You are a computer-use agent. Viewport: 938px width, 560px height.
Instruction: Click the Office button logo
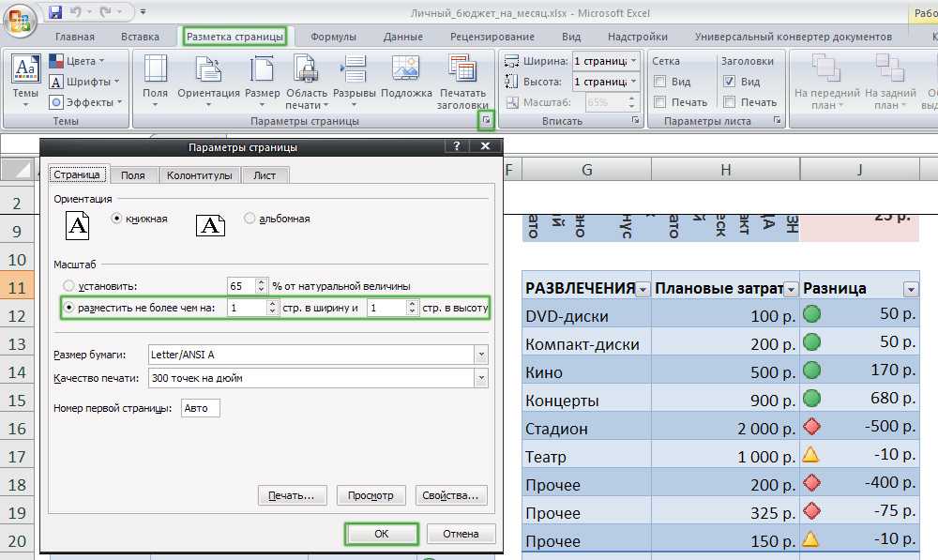pyautogui.click(x=20, y=21)
